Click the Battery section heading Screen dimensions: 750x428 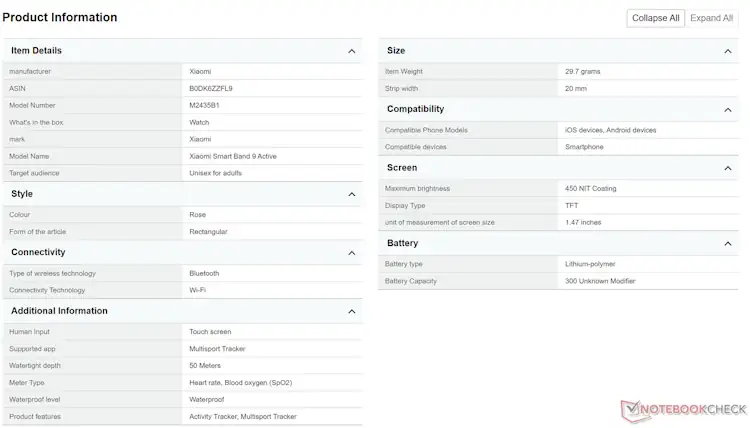(x=402, y=243)
